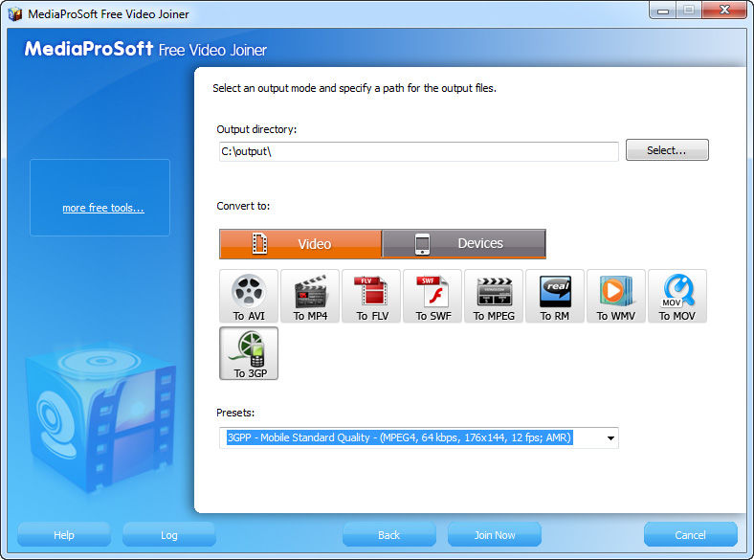Open the Log

click(x=168, y=535)
